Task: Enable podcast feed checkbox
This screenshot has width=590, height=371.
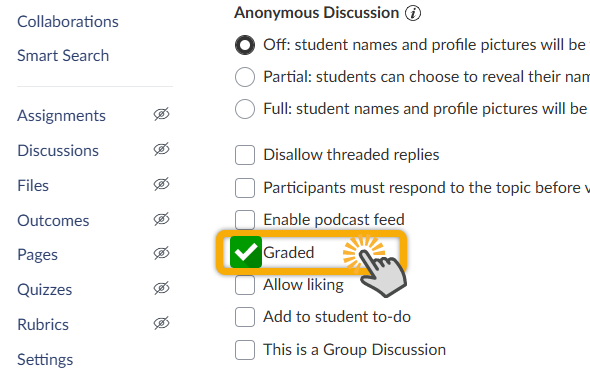Action: click(245, 220)
